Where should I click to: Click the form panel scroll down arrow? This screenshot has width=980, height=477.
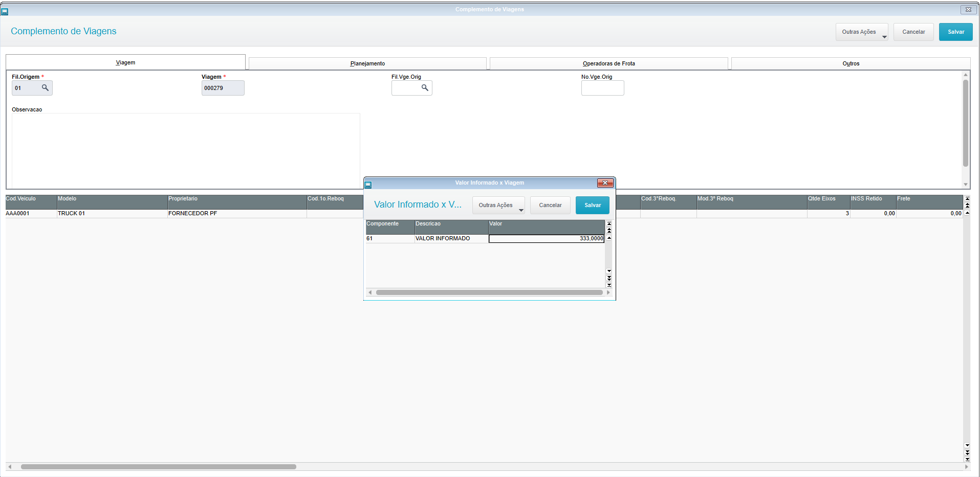click(x=966, y=185)
